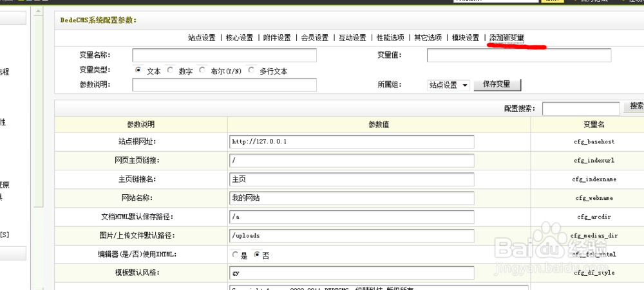The width and height of the screenshot is (644, 290).
Task: Go to the 互动设置 tab
Action: (352, 38)
